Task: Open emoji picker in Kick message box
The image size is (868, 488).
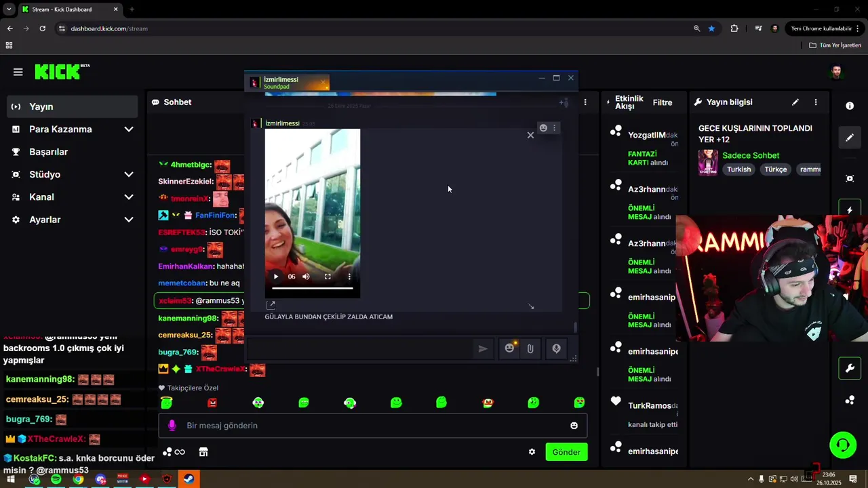Action: [574, 426]
